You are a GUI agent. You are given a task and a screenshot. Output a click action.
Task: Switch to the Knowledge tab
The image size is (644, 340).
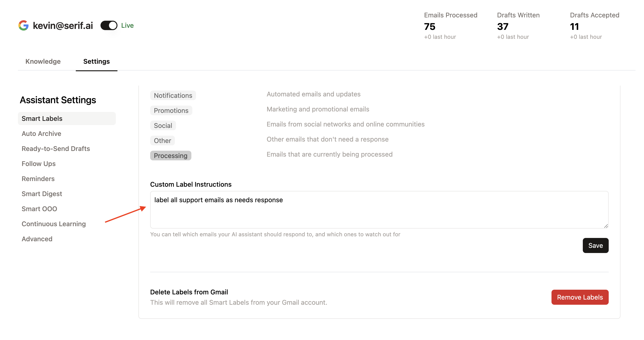click(x=43, y=61)
